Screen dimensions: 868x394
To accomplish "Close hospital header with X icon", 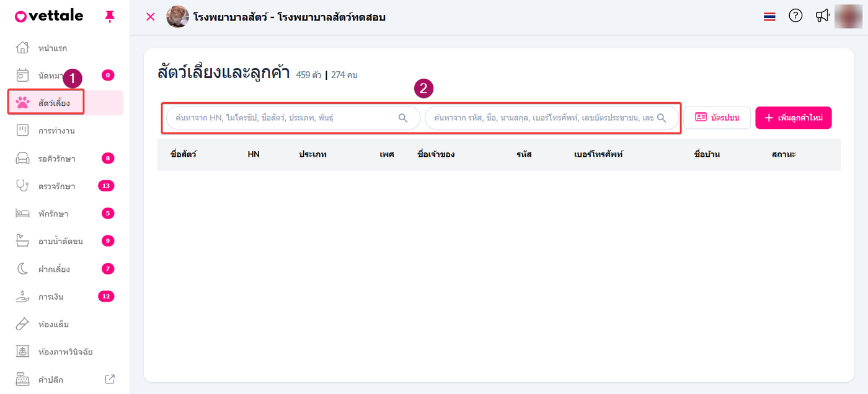I will 150,17.
